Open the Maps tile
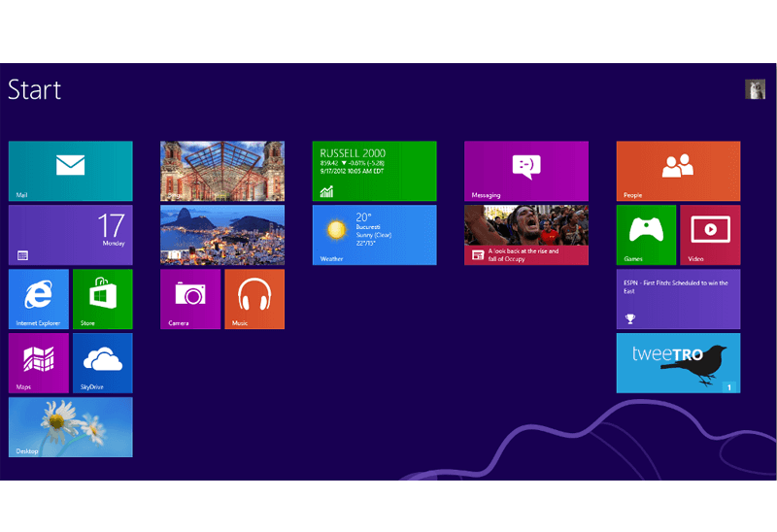 39,362
